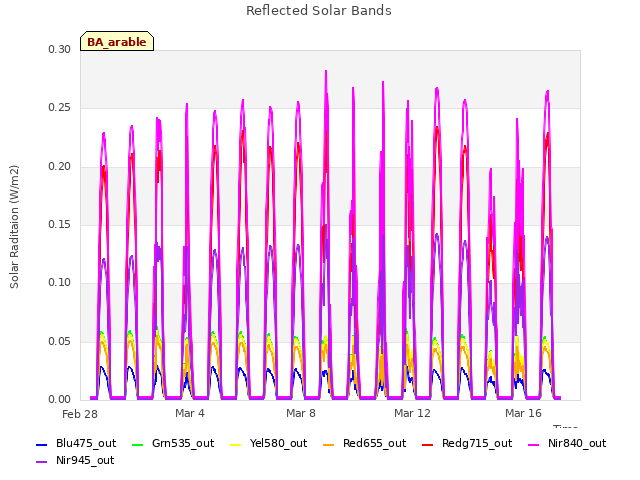Click the orange Red655_out legend swatch
640x480 pixels.
click(x=329, y=444)
